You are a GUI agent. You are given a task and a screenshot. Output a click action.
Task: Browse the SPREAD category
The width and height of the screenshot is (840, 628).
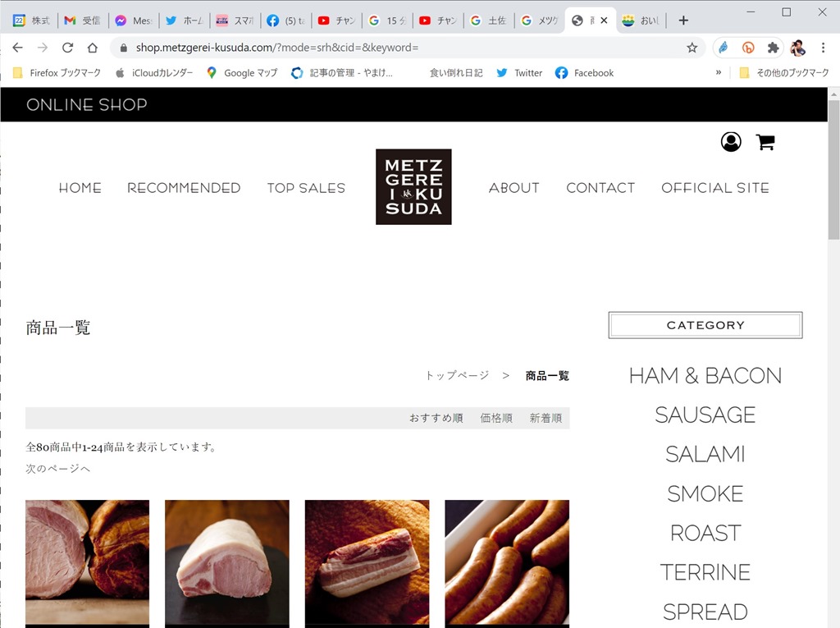[x=705, y=612]
